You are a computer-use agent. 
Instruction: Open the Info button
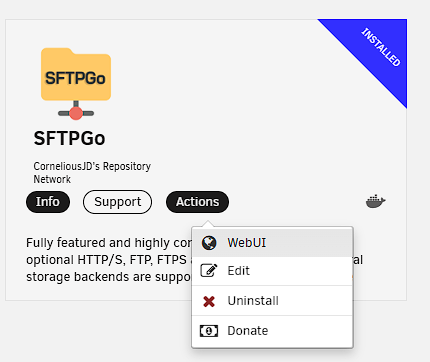[48, 202]
